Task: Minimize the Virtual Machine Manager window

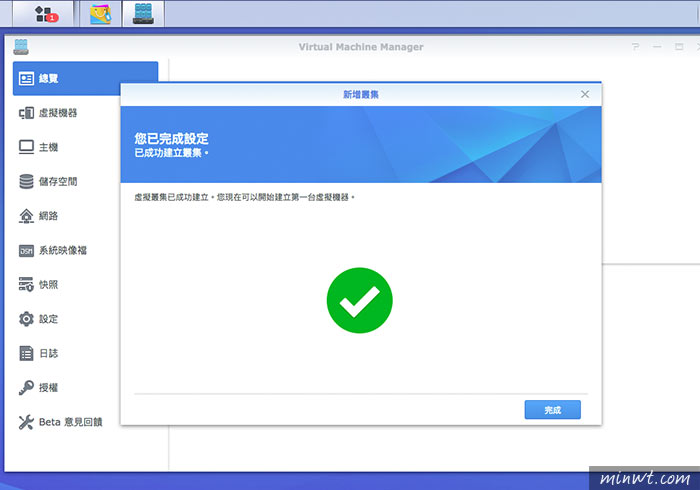Action: [x=657, y=46]
